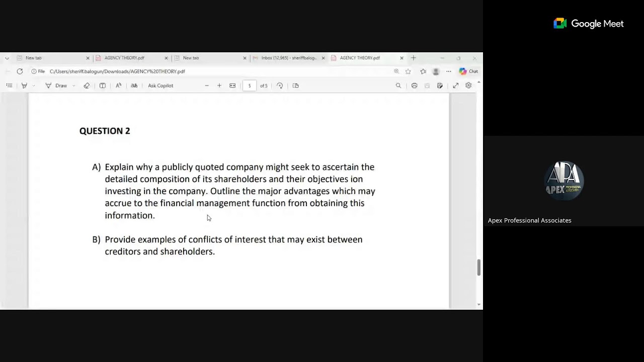644x362 pixels.
Task: Click the address bar URL
Action: click(x=117, y=71)
